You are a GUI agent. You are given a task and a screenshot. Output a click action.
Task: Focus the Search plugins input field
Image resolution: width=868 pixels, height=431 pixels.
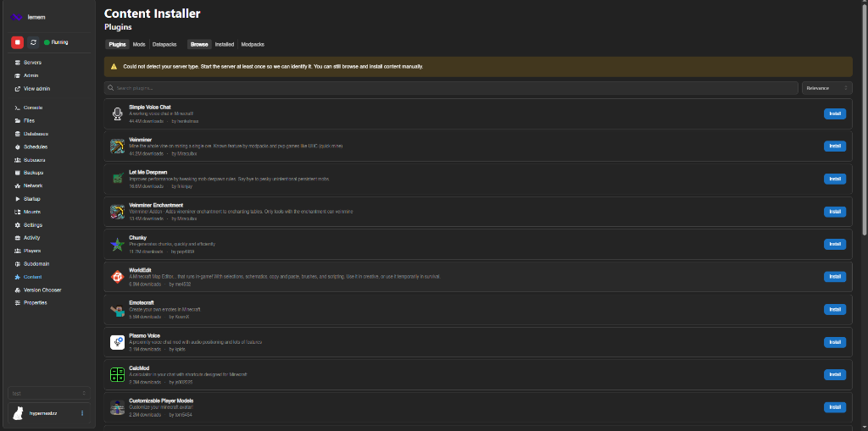[452, 88]
